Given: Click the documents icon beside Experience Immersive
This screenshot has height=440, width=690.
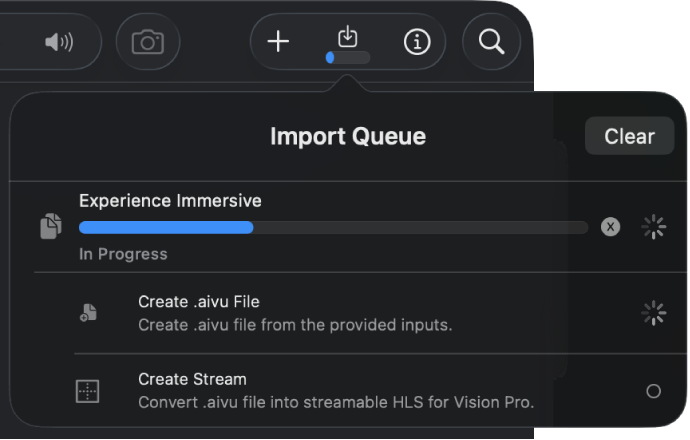Looking at the screenshot, I should [50, 226].
